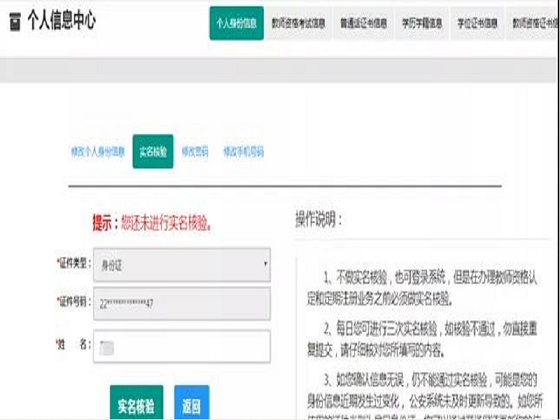Click the first instruction paragraph about 不做实名核验
Image resolution: width=560 pixels, height=420 pixels.
[x=422, y=289]
